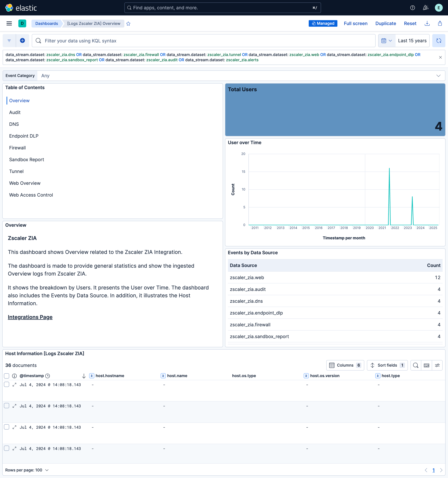Go to Dashboards via breadcrumb

pyautogui.click(x=47, y=23)
